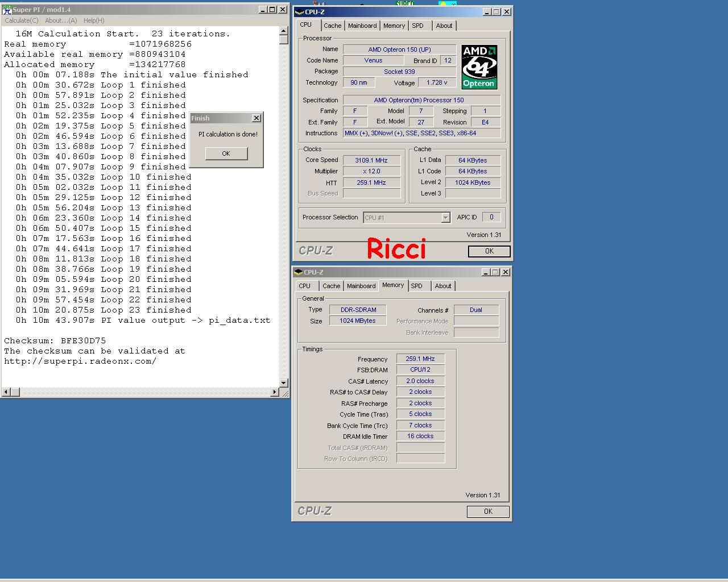The width and height of the screenshot is (728, 582).
Task: Click the 16M Calculation Start line
Action: tap(123, 34)
